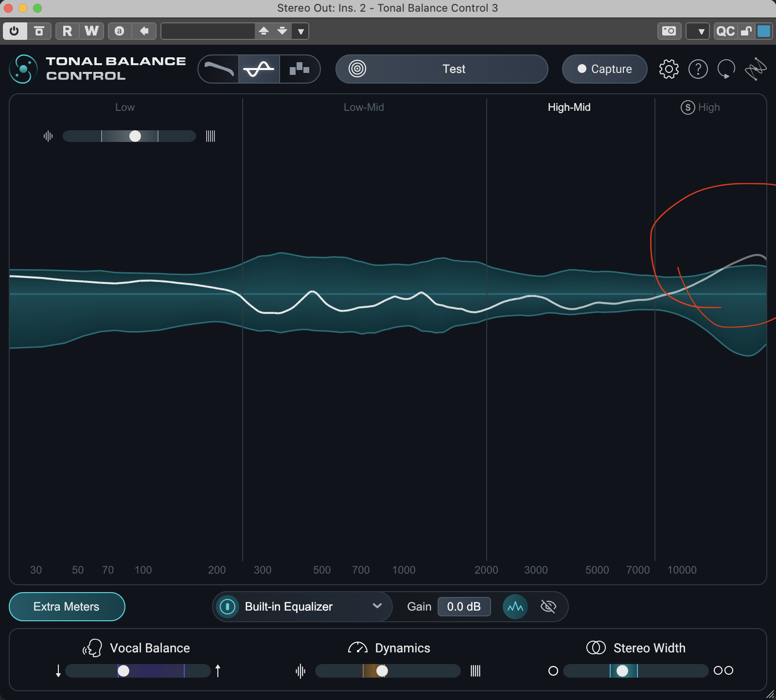This screenshot has width=776, height=700.
Task: Click the Extra Meters button
Action: point(67,607)
